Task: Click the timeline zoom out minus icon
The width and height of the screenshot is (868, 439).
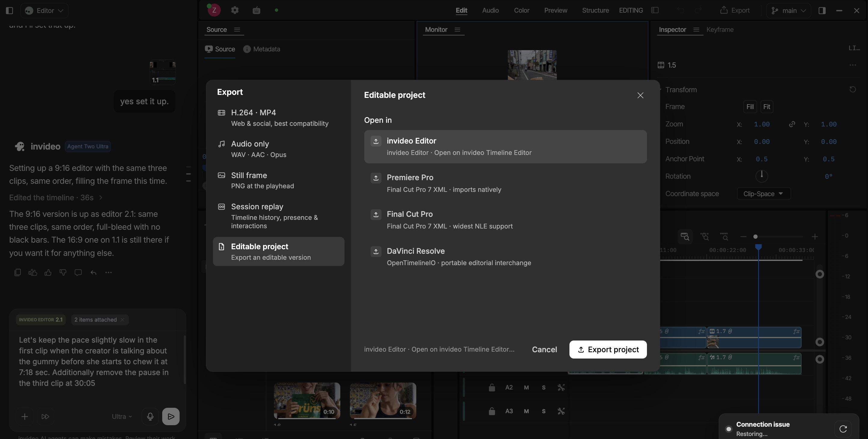Action: point(743,237)
